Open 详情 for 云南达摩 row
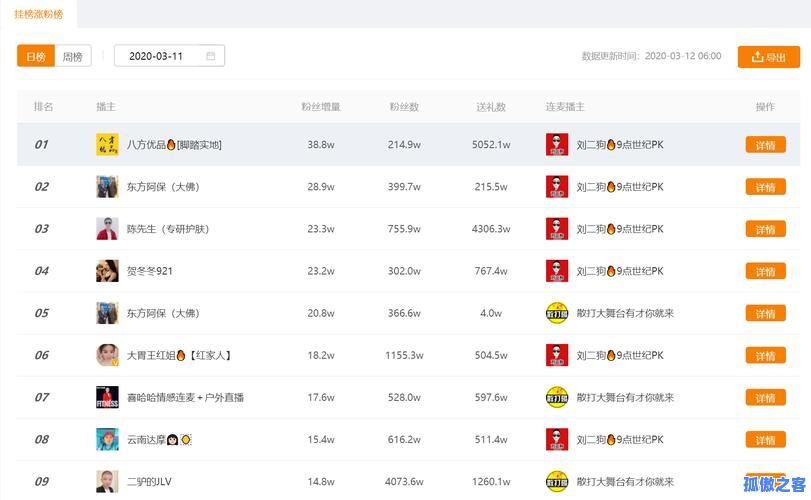Screen dimensions: 811x500 tap(765, 440)
